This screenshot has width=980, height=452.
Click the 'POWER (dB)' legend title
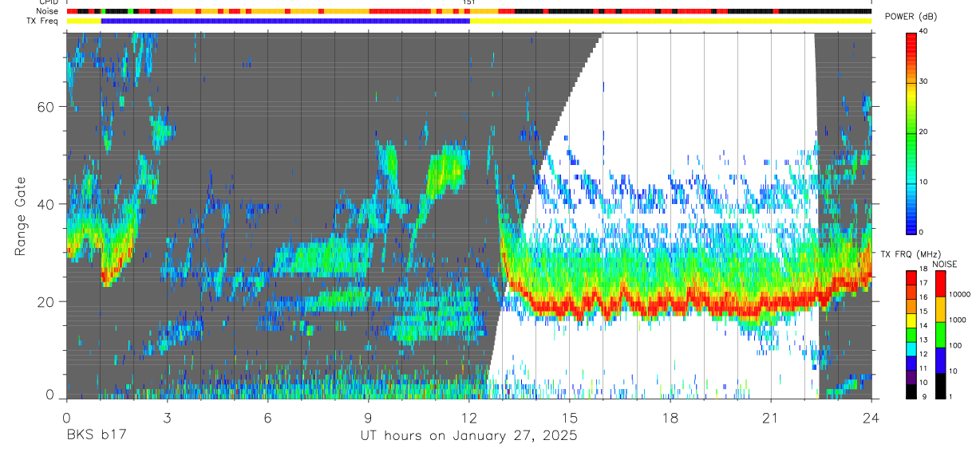[911, 17]
